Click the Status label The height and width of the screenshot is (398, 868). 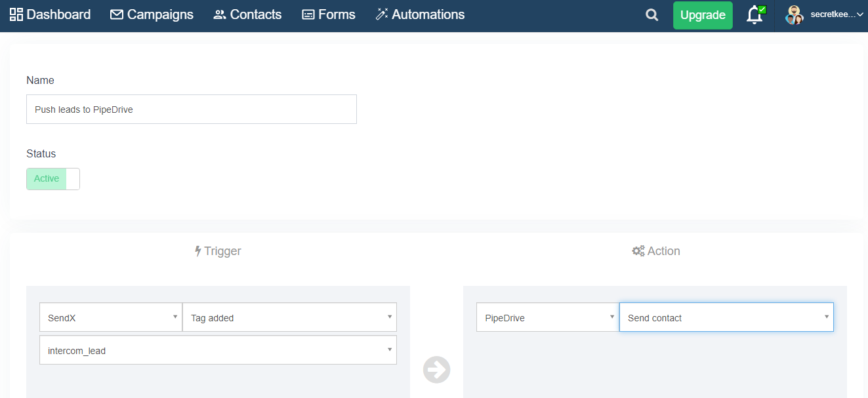coord(41,153)
